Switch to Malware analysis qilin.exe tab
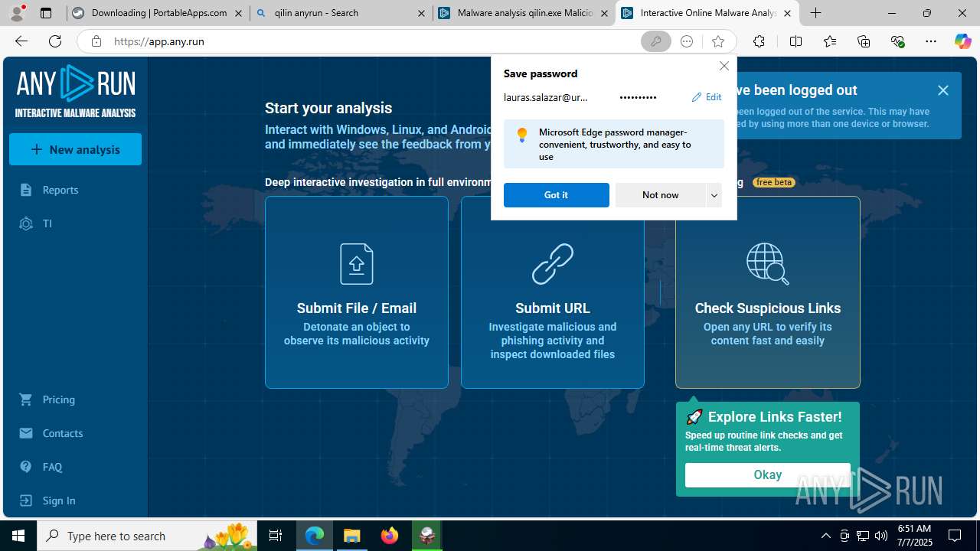This screenshot has width=980, height=551. (524, 13)
